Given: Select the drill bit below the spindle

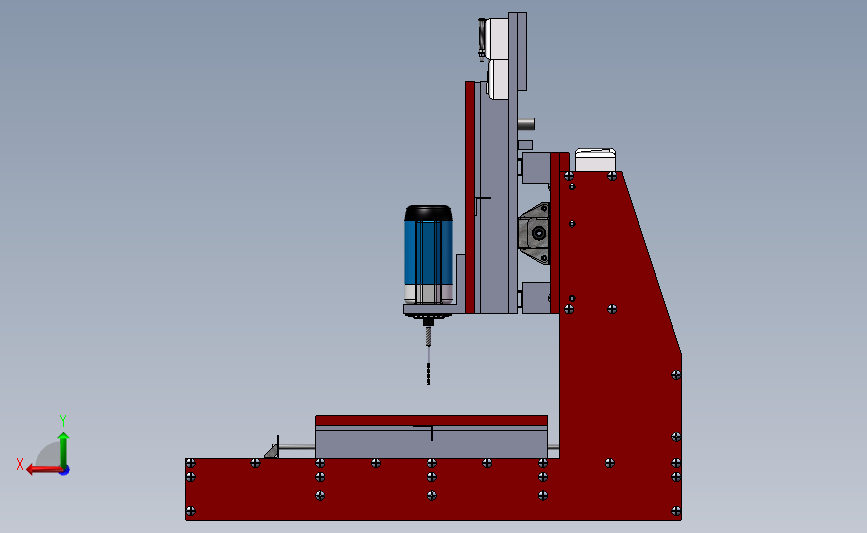Looking at the screenshot, I should coord(428,356).
